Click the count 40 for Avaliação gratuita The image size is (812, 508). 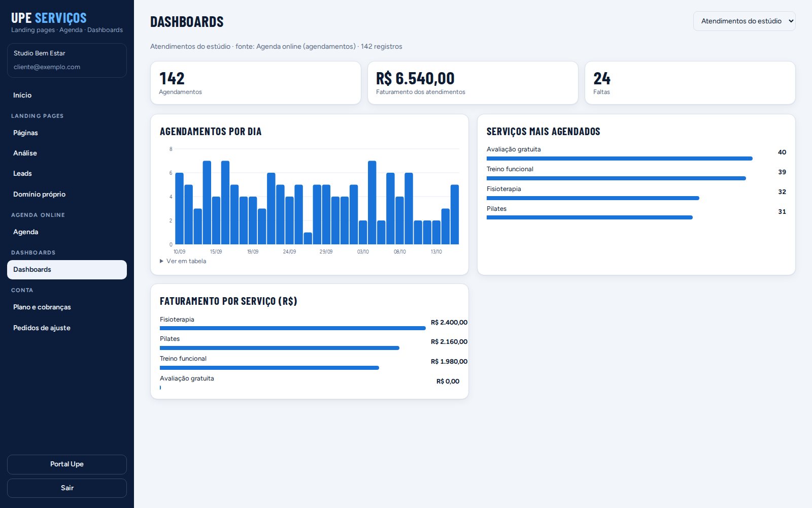(782, 152)
